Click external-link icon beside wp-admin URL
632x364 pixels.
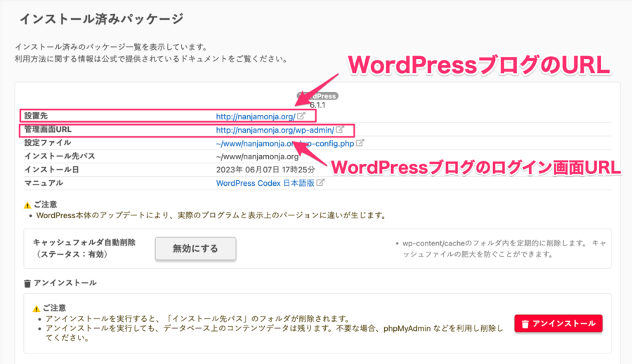tap(340, 130)
